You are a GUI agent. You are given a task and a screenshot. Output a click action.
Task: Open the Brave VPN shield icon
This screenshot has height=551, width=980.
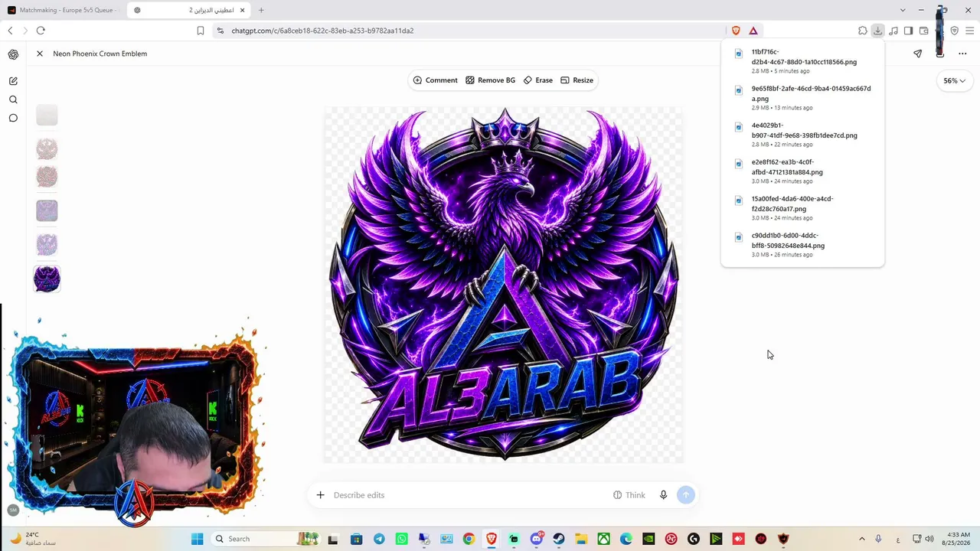[x=954, y=31]
